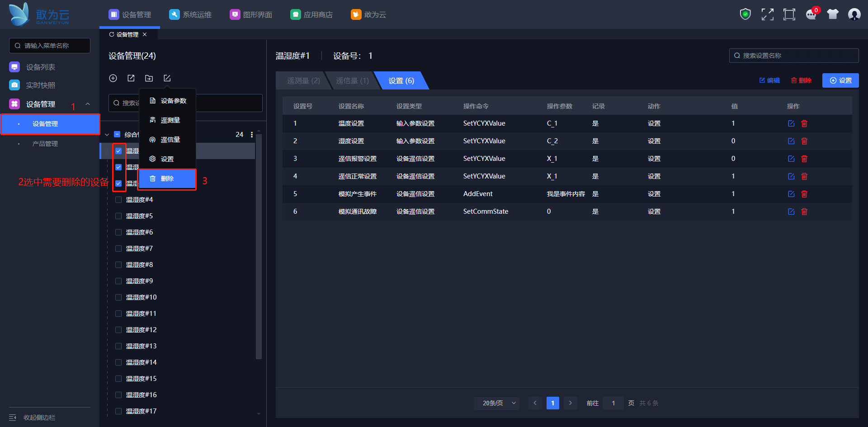This screenshot has height=427, width=868.
Task: Click the theme shirt icon
Action: pyautogui.click(x=832, y=14)
